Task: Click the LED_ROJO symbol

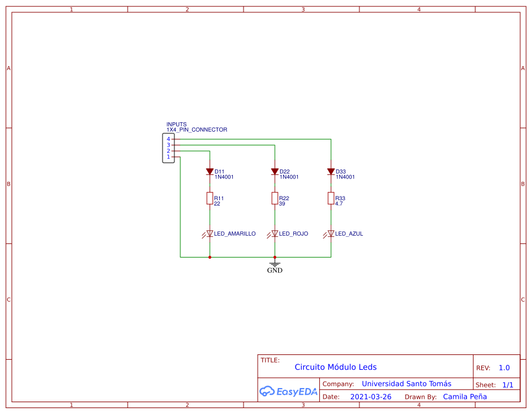Action: 274,233
